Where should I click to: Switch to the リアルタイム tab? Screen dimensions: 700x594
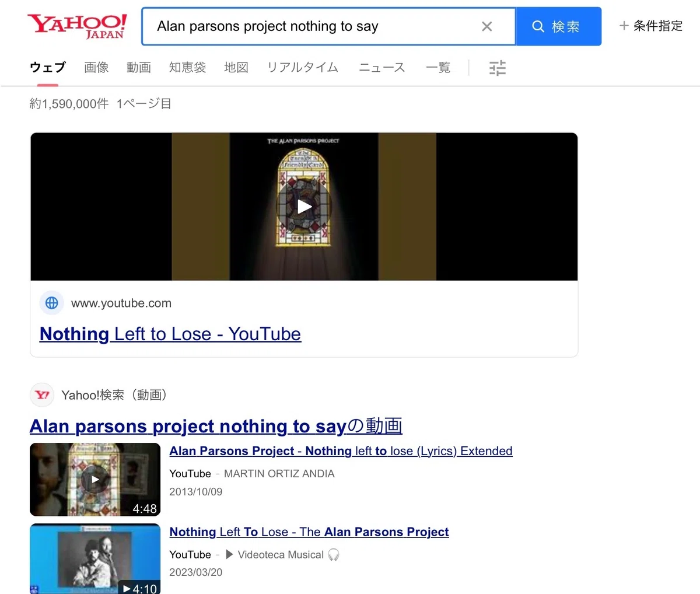[303, 68]
